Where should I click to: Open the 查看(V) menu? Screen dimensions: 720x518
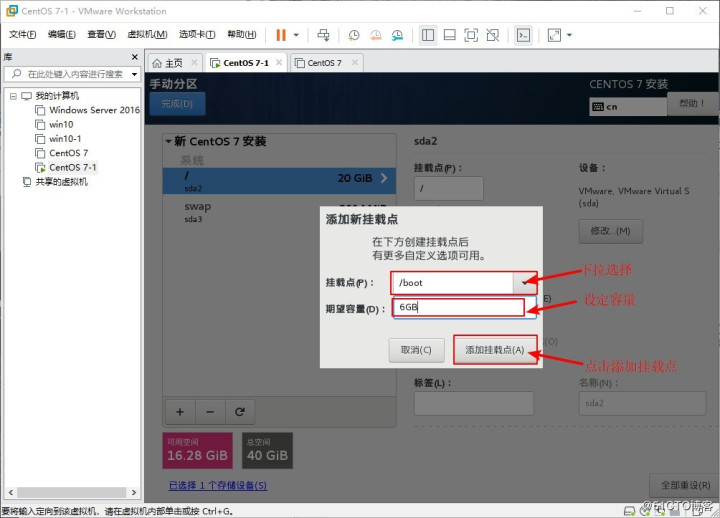[101, 34]
